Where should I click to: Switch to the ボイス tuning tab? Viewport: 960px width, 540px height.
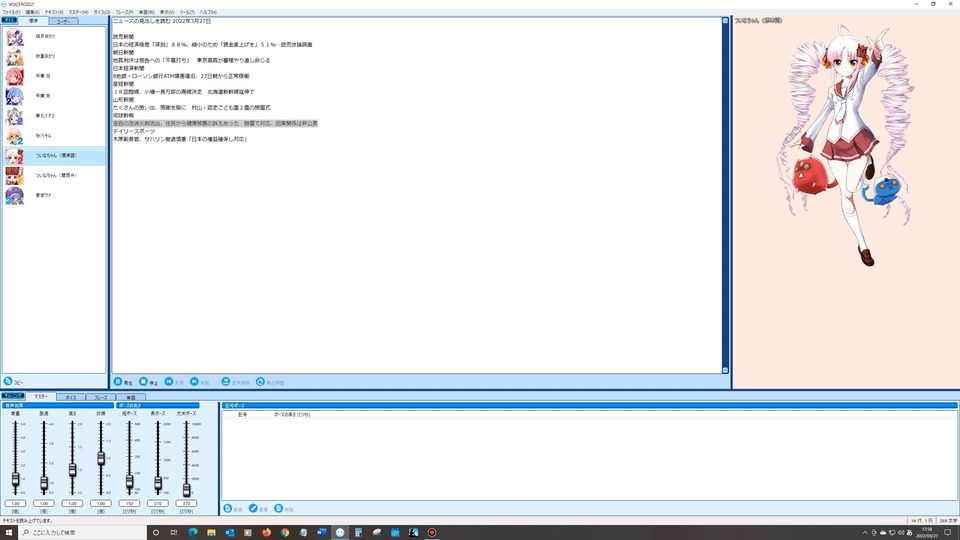71,397
